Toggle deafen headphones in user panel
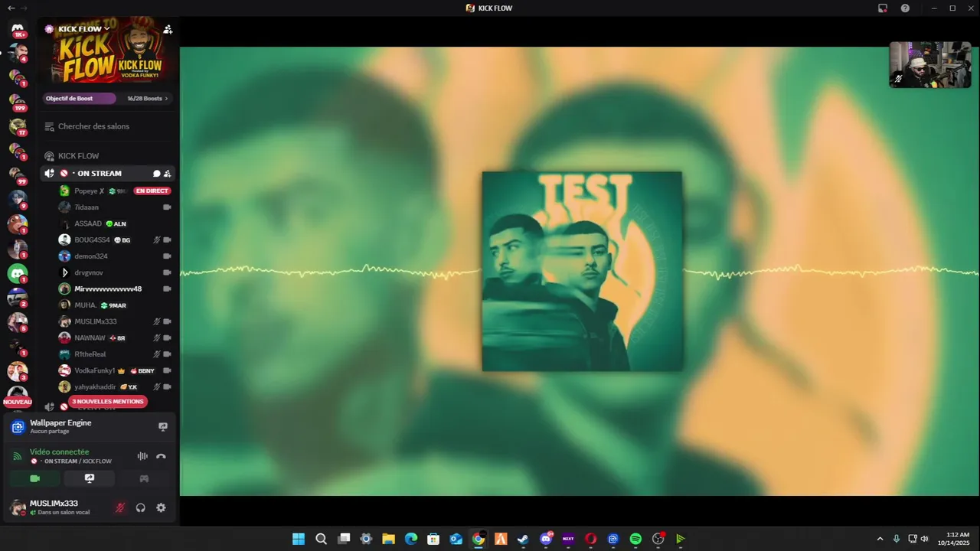 pos(140,507)
